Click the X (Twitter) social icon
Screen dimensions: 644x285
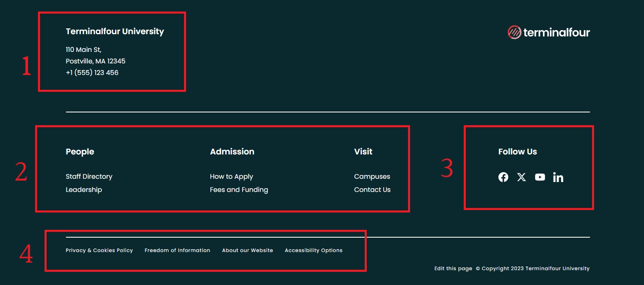pos(521,177)
